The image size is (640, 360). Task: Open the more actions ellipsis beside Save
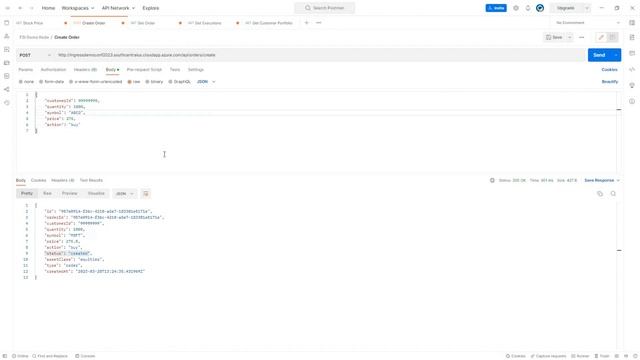[x=582, y=37]
